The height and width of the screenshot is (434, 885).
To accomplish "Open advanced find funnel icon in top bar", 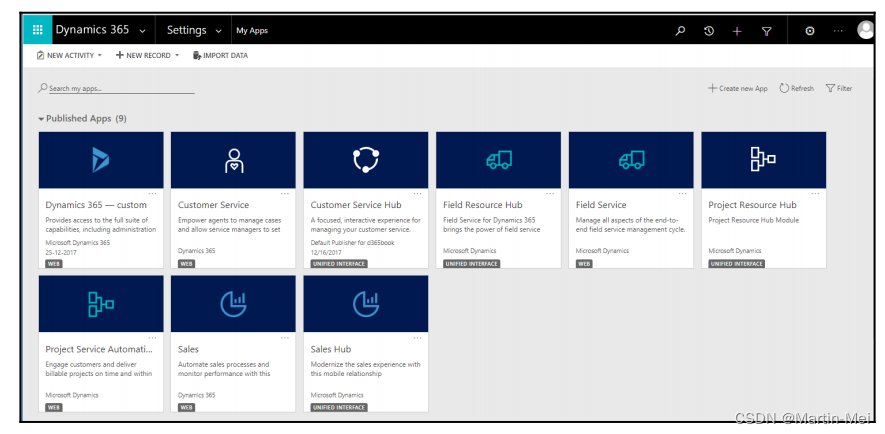I will [x=766, y=32].
